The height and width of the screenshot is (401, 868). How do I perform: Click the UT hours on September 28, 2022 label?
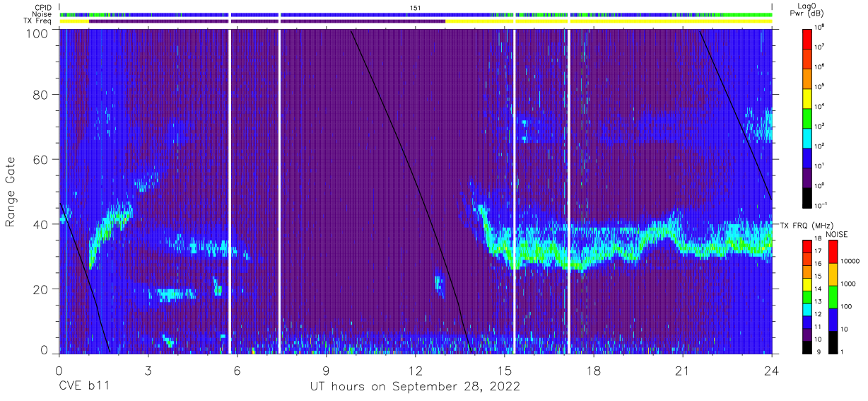coord(415,387)
